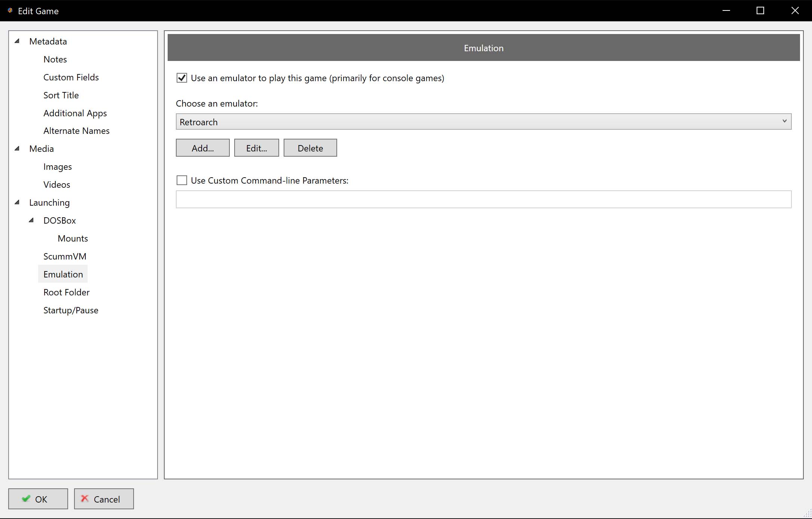Click the app icon in title bar
The height and width of the screenshot is (519, 812).
click(x=10, y=10)
